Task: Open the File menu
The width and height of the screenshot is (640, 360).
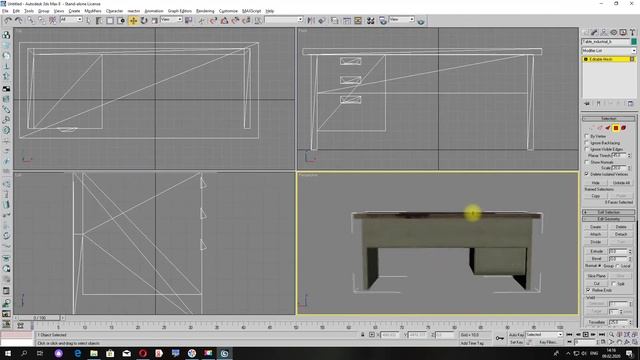Action: click(5, 11)
